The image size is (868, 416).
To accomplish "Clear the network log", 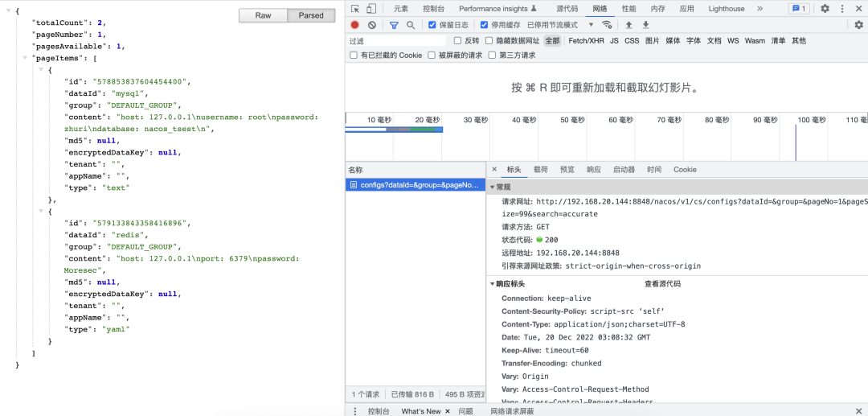I will pos(371,25).
